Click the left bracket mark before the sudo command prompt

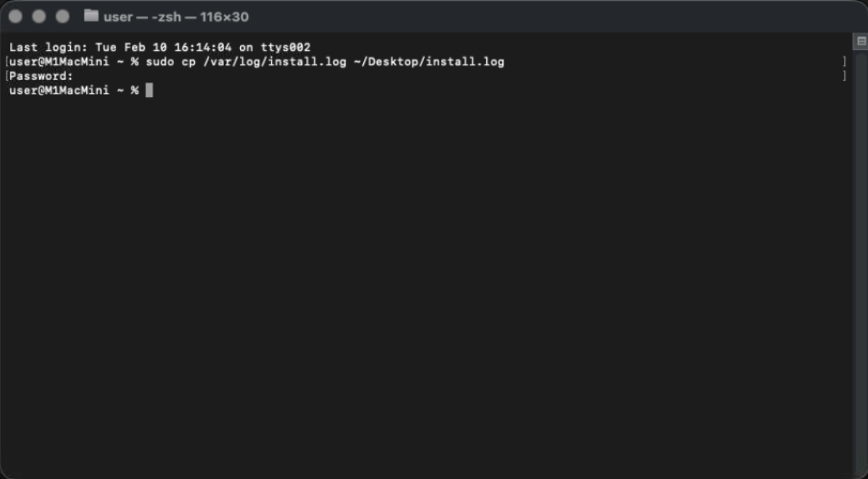tap(6, 62)
